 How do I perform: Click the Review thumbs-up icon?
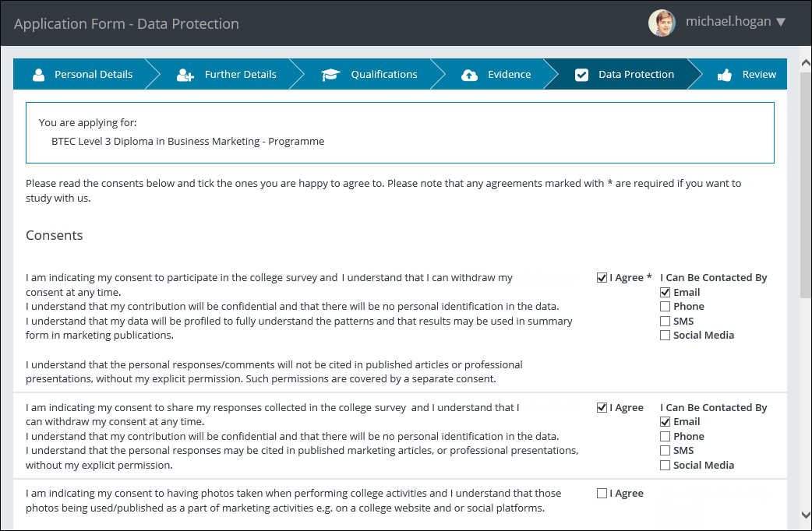pyautogui.click(x=725, y=75)
